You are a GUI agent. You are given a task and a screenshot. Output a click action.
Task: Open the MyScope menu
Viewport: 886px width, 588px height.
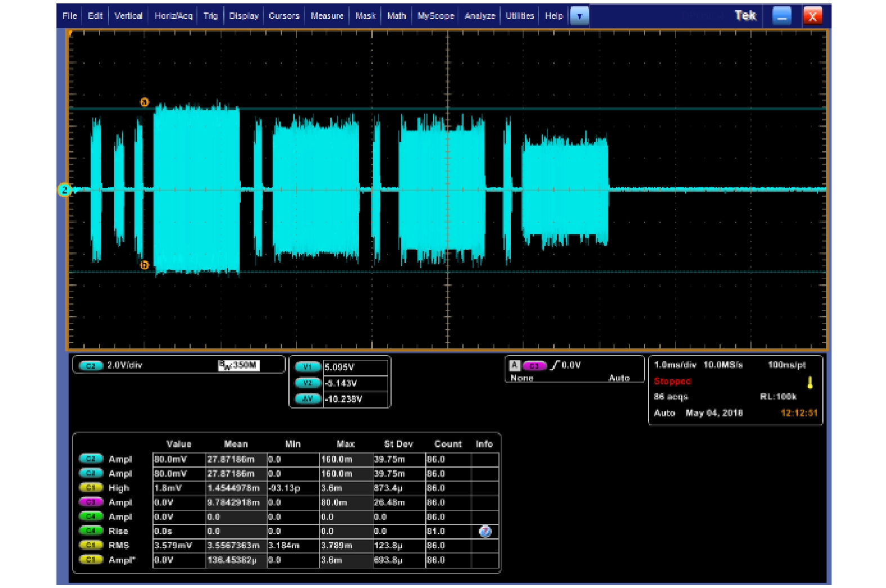[x=435, y=16]
